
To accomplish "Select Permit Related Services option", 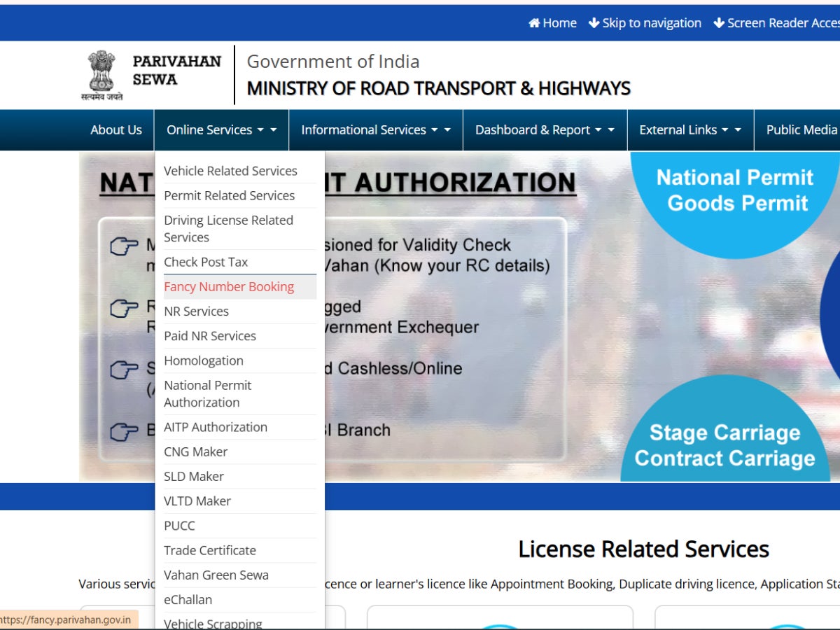I will point(229,195).
